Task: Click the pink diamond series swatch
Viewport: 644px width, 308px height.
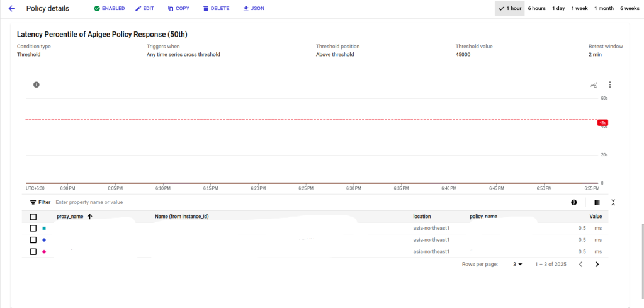Action: pyautogui.click(x=44, y=252)
